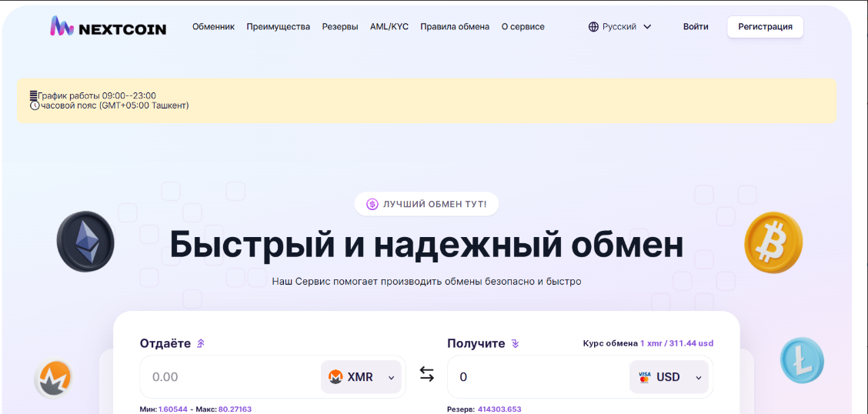The width and height of the screenshot is (868, 414).
Task: Click the ЛУЧШИЙ ОБМЕН ТУТ badge
Action: tap(426, 204)
